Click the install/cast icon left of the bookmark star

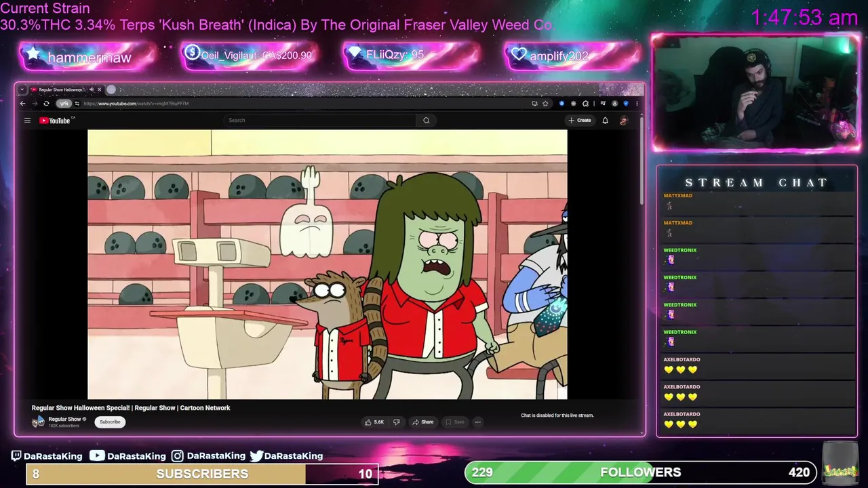pyautogui.click(x=534, y=104)
